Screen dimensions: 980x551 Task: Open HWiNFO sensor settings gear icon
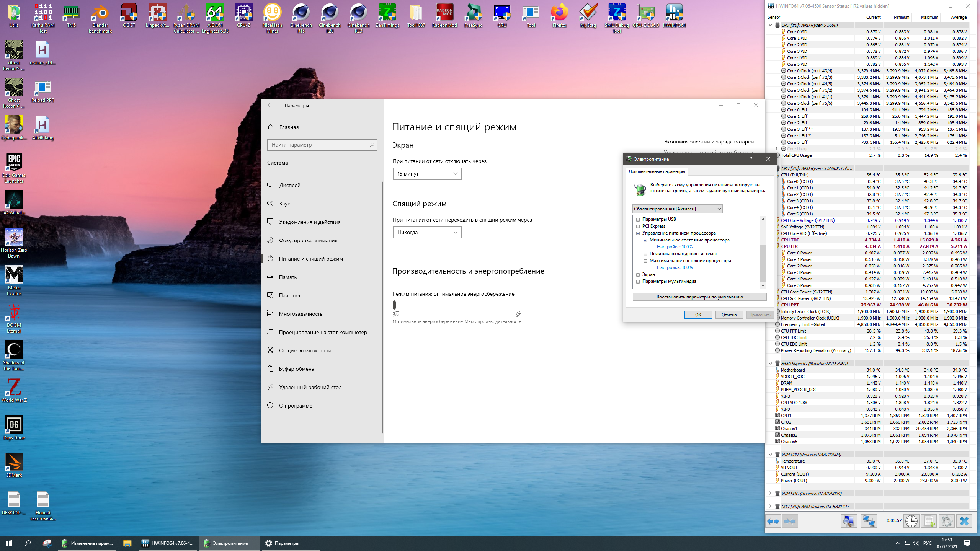click(946, 521)
